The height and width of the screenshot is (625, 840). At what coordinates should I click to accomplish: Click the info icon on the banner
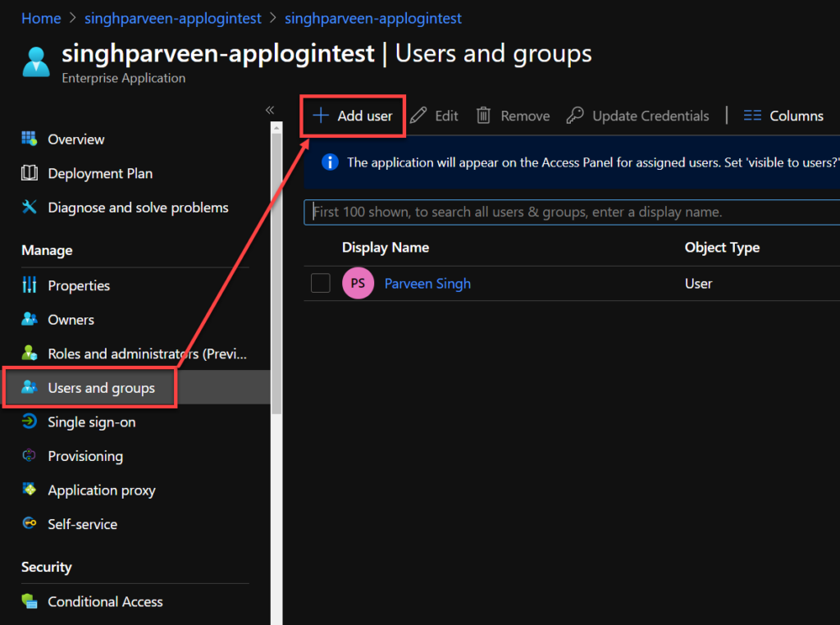[329, 162]
